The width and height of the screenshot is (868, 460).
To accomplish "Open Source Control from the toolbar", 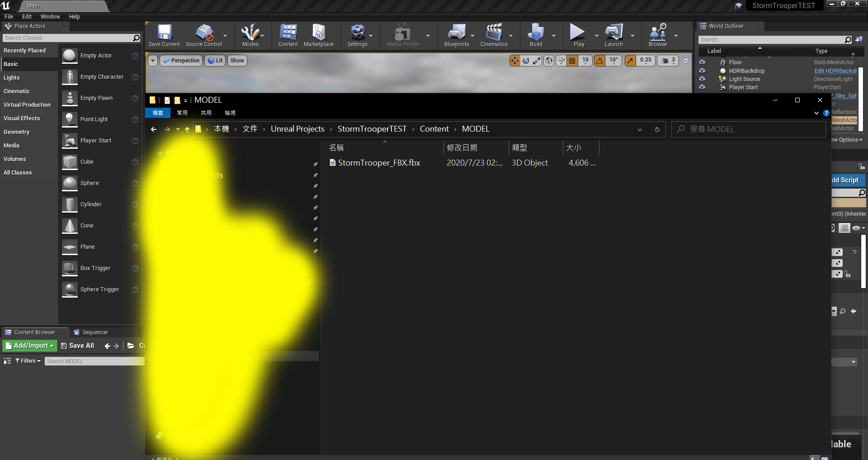I will tap(204, 35).
